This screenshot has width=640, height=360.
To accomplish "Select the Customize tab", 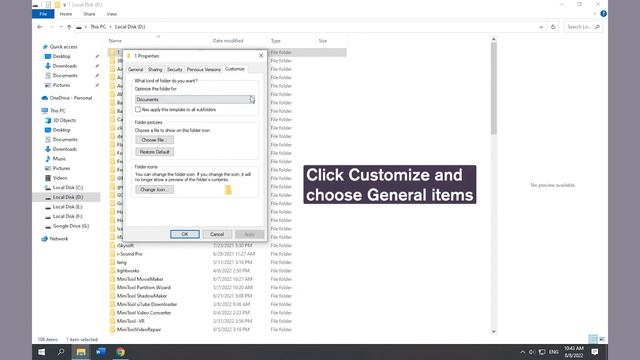I will point(235,69).
